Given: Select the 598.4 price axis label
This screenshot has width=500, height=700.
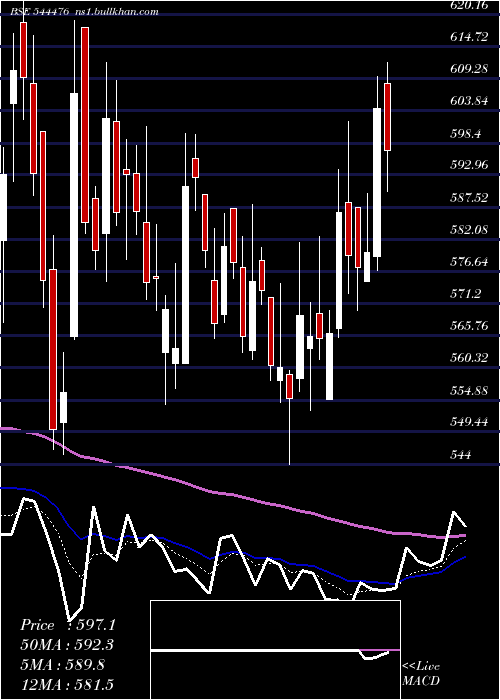Looking at the screenshot, I should tap(466, 133).
